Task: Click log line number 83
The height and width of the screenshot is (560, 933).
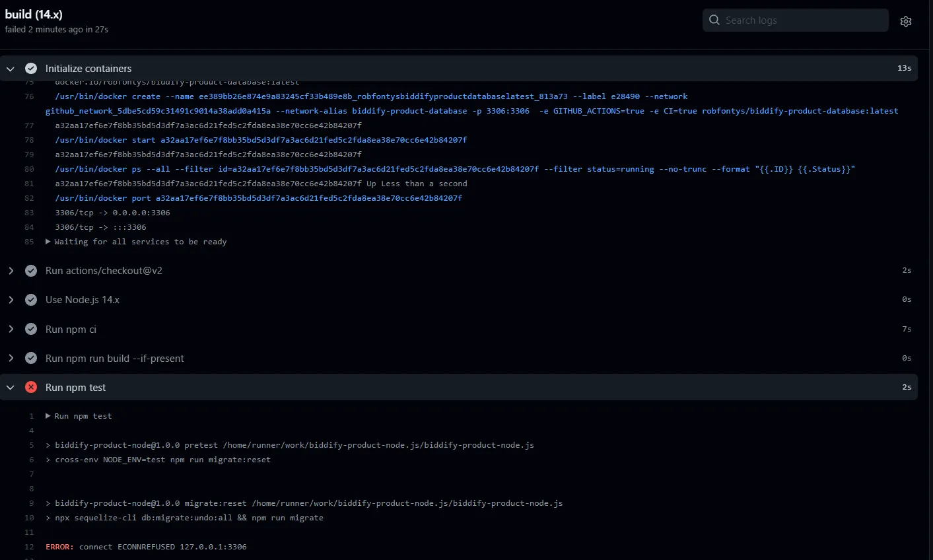Action: pyautogui.click(x=29, y=213)
